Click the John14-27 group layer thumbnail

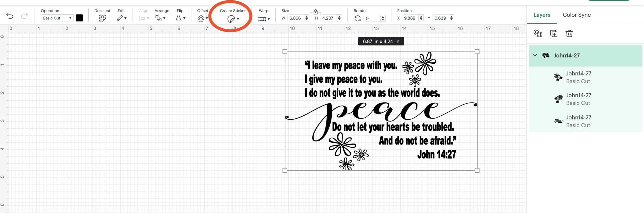click(546, 55)
